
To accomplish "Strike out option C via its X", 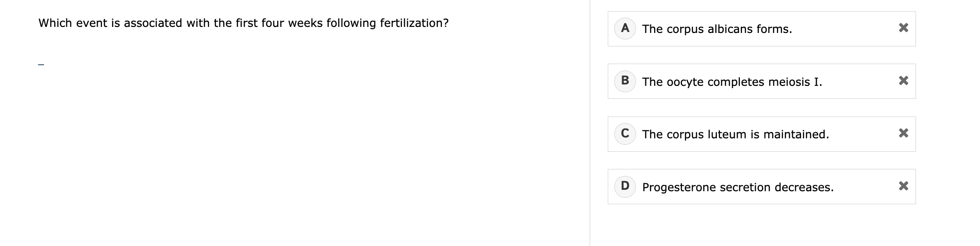I will [903, 133].
